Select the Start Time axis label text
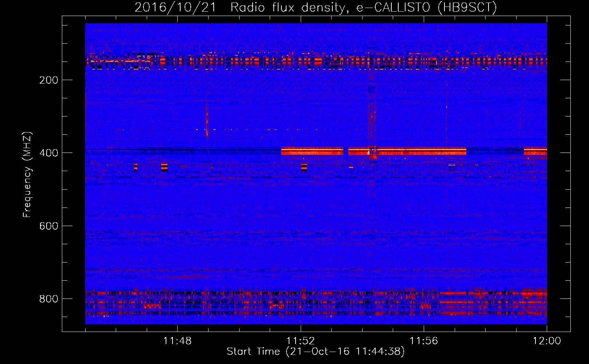This screenshot has width=589, height=364. [x=316, y=352]
